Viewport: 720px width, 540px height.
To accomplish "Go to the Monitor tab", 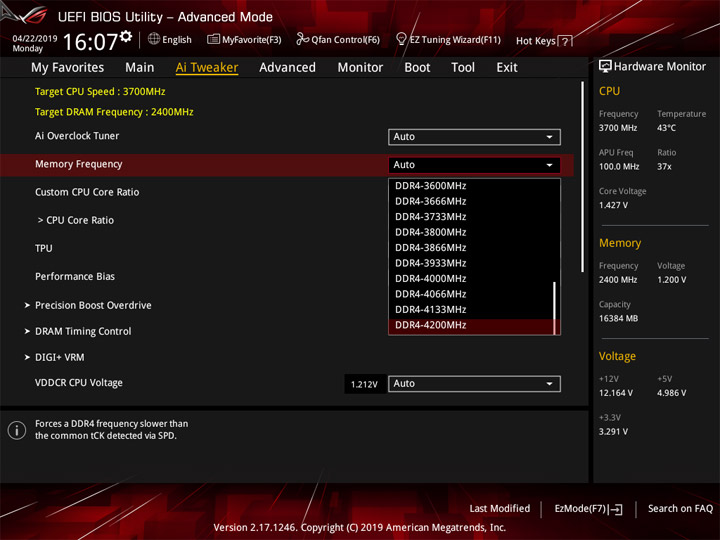I will 360,68.
